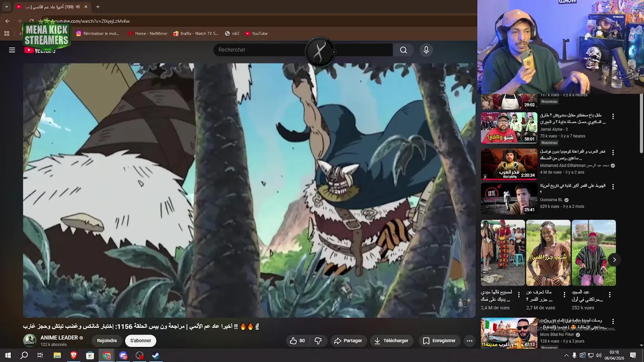Click the Rejoindre join button
This screenshot has width=644, height=362.
pyautogui.click(x=107, y=340)
